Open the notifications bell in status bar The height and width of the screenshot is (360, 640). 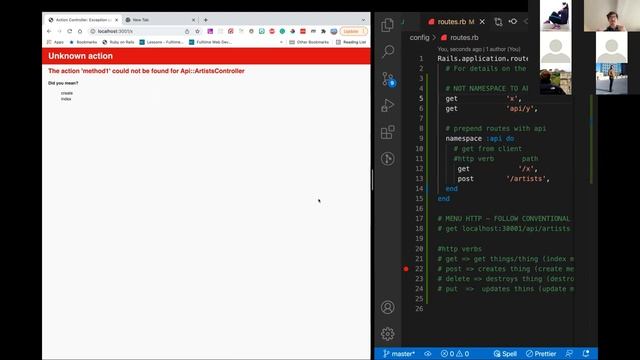586,353
